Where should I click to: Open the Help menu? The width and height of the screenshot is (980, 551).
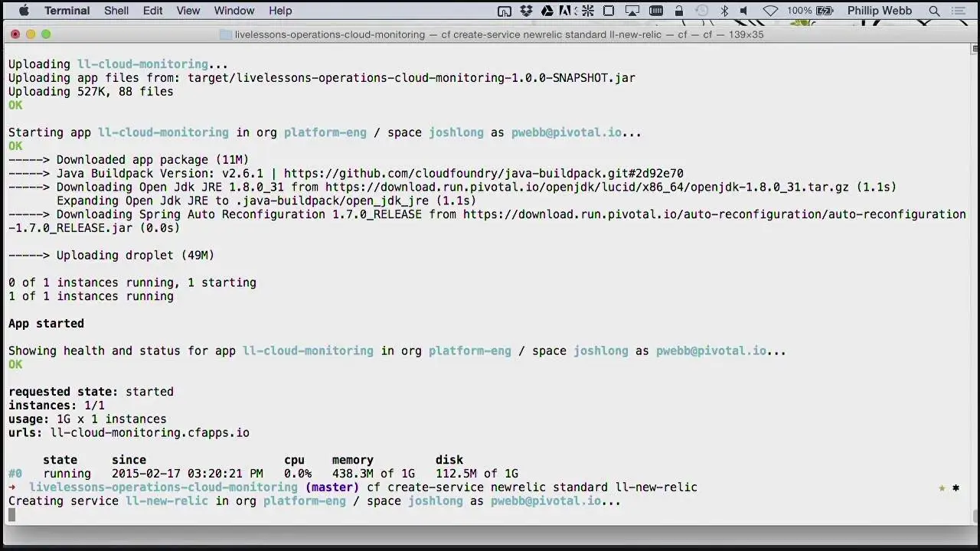click(280, 11)
